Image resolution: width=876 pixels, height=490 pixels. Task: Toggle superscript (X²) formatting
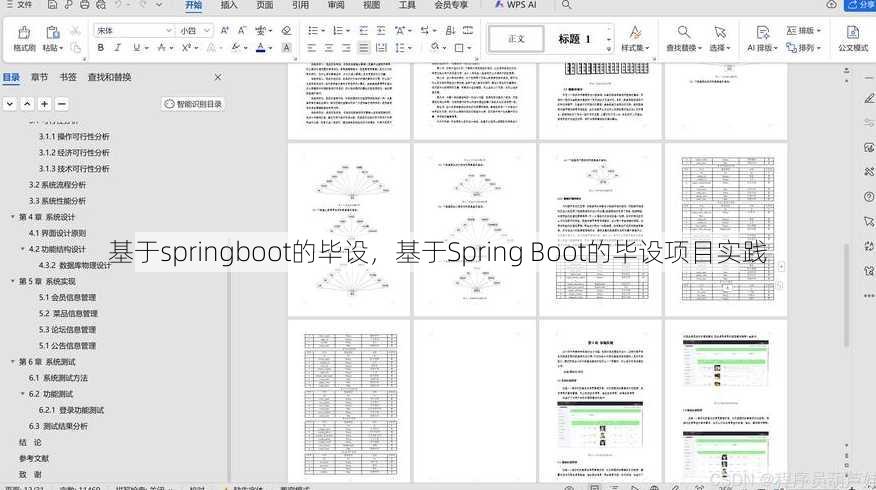[x=187, y=48]
